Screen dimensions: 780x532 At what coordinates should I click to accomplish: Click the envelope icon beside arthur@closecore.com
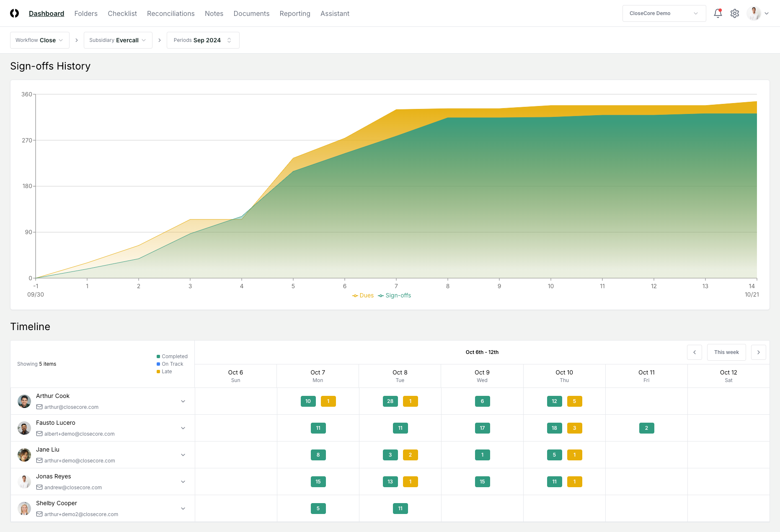[x=39, y=407]
